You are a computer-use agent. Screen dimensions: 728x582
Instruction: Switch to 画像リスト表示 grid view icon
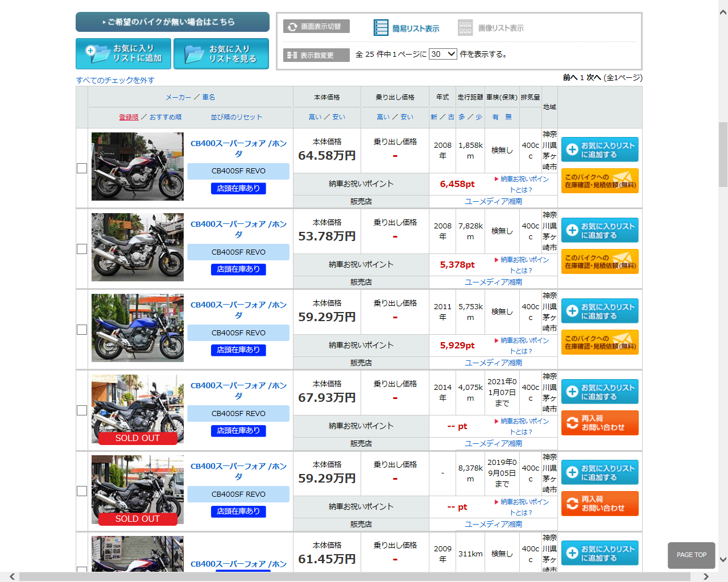coord(491,28)
